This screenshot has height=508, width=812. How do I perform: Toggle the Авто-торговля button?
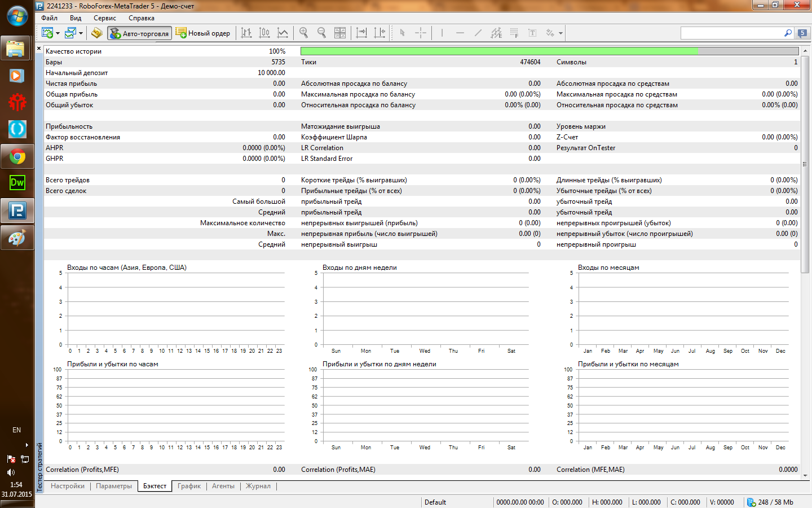click(x=139, y=33)
